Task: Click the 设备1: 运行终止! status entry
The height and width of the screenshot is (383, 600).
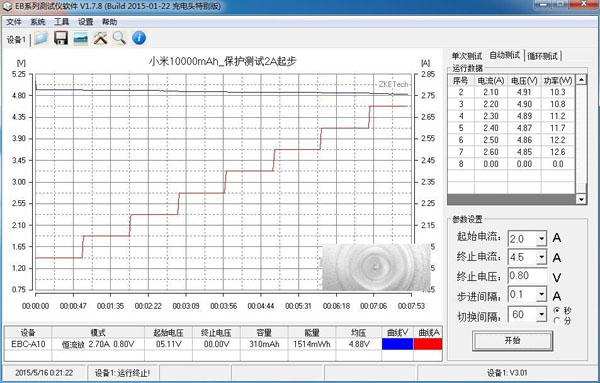Action: point(122,373)
